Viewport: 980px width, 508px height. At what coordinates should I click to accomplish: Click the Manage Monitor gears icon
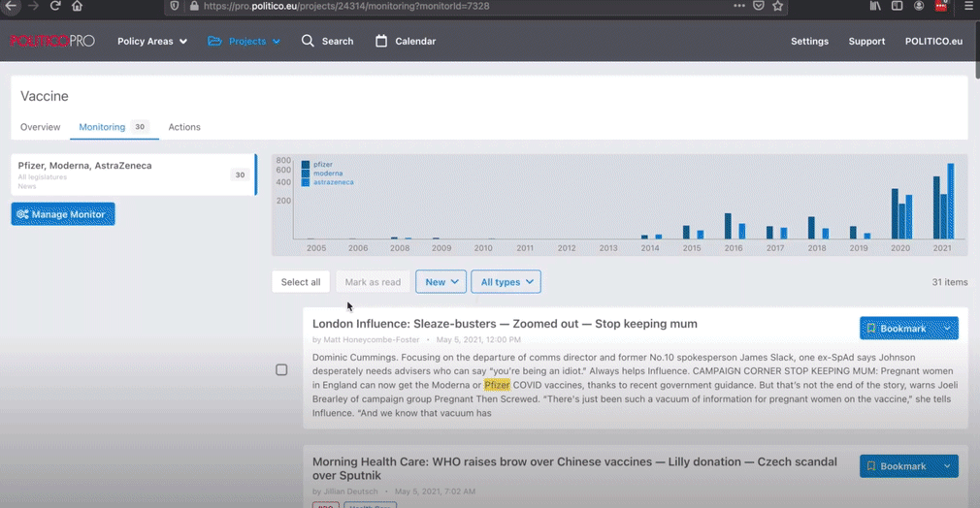click(x=22, y=214)
